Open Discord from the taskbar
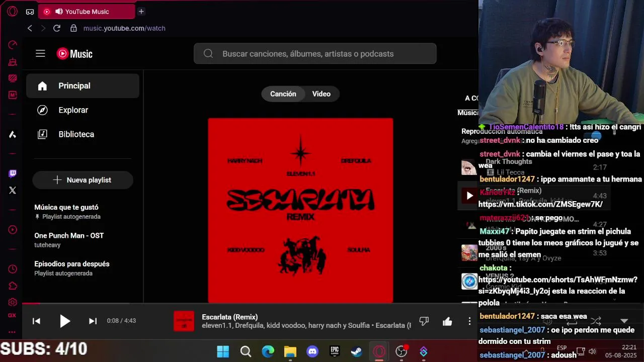Image resolution: width=644 pixels, height=362 pixels. click(x=312, y=351)
